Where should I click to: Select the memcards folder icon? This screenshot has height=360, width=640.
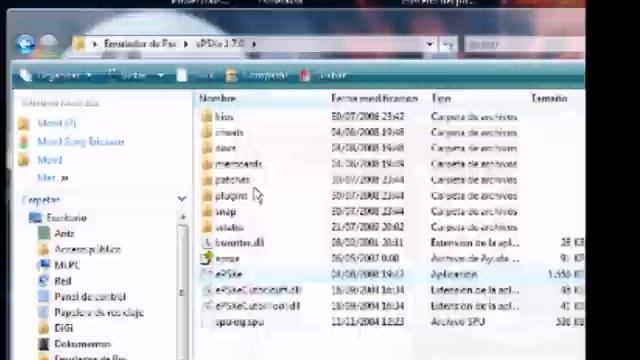[207, 164]
